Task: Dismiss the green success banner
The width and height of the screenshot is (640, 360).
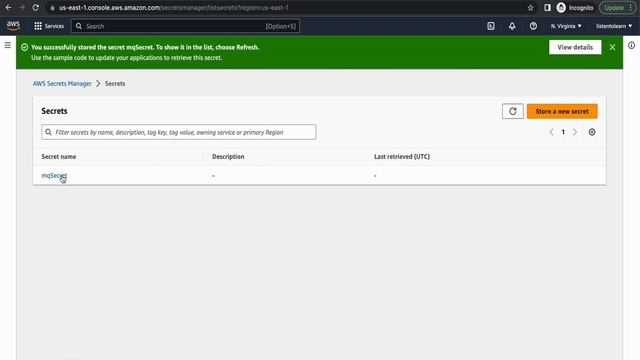Action: click(x=612, y=47)
